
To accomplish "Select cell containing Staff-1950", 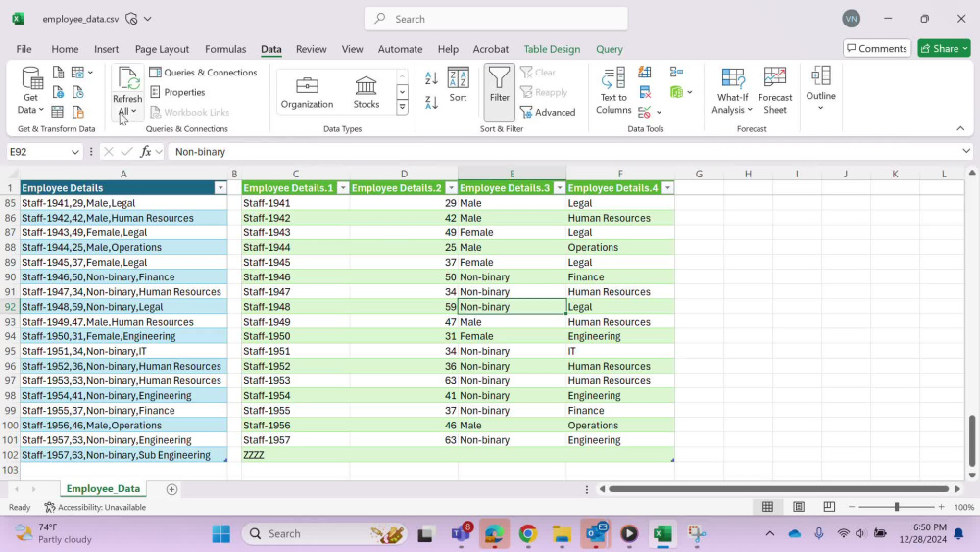I will (296, 336).
